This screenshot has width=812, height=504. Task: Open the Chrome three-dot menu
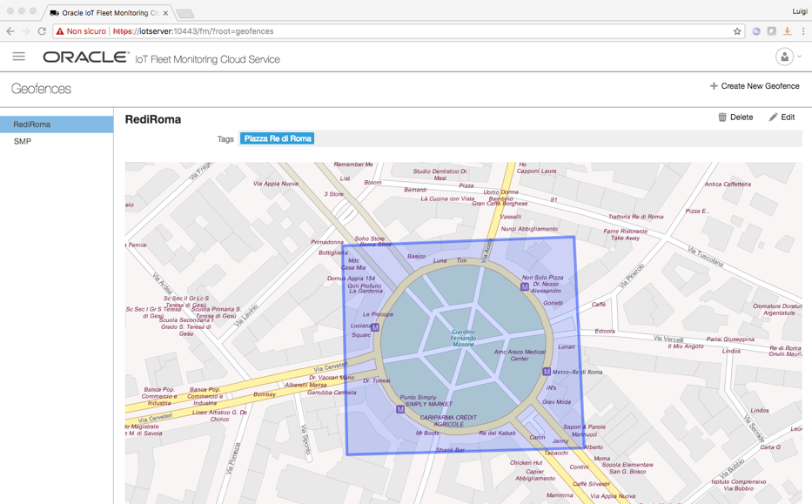coord(803,31)
